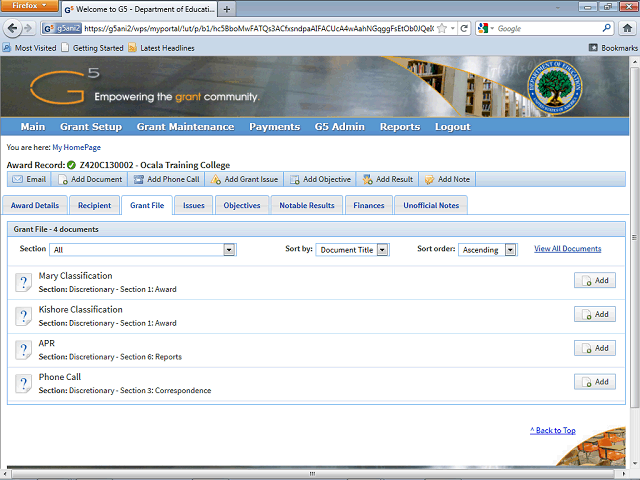
Task: Open the Main menu
Action: [33, 127]
